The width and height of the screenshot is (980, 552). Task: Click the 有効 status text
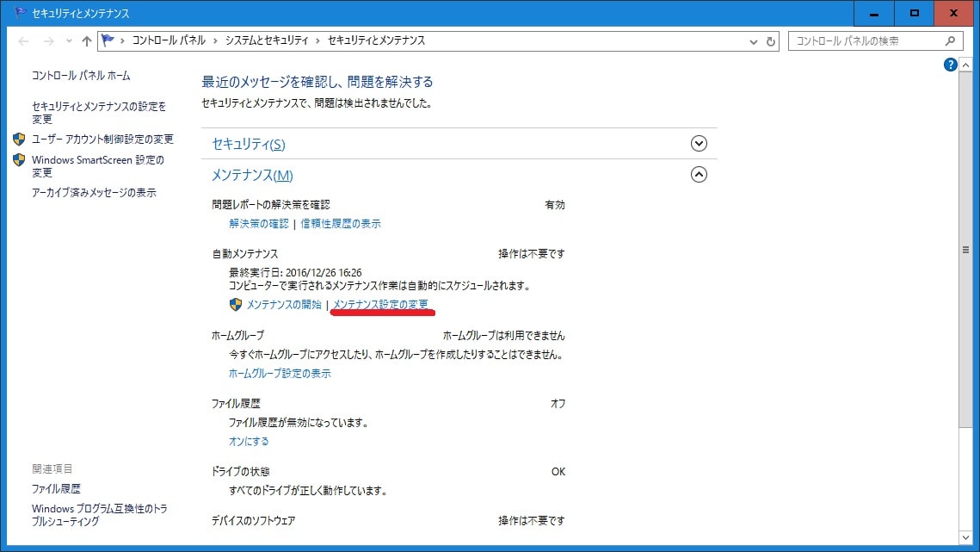pyautogui.click(x=555, y=205)
